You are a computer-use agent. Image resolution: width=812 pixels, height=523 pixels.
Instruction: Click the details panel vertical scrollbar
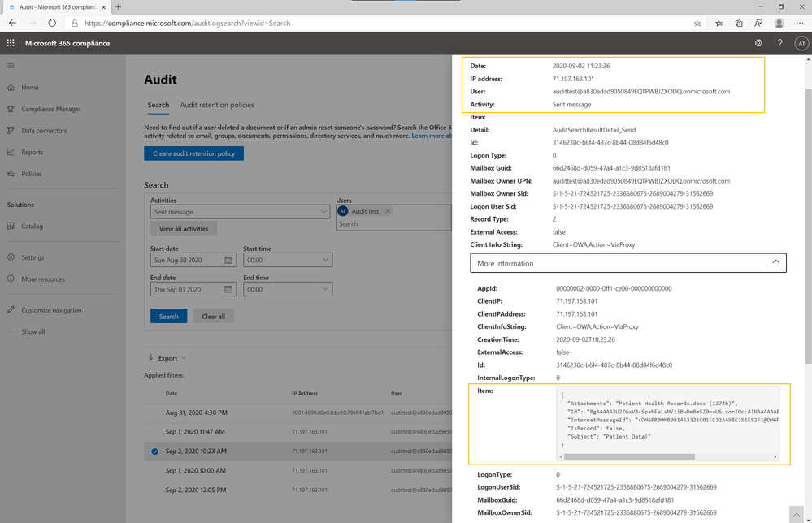point(808,227)
